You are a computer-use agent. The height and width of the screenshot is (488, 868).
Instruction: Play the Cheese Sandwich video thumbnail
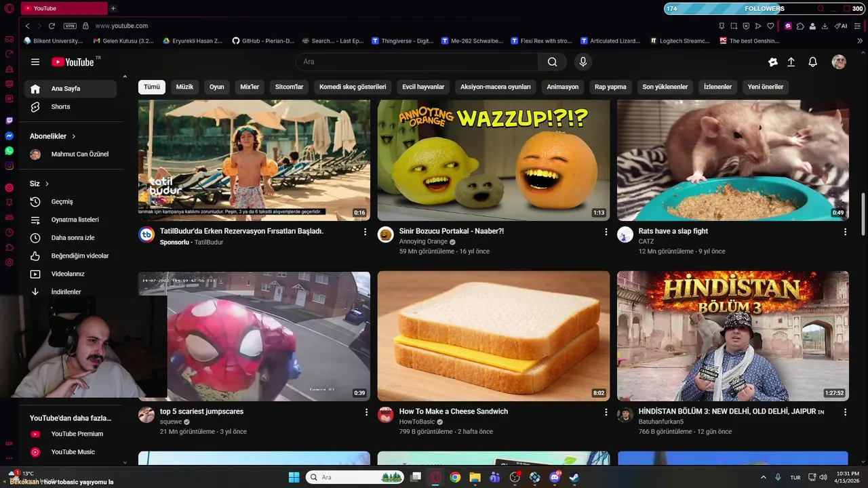click(494, 336)
